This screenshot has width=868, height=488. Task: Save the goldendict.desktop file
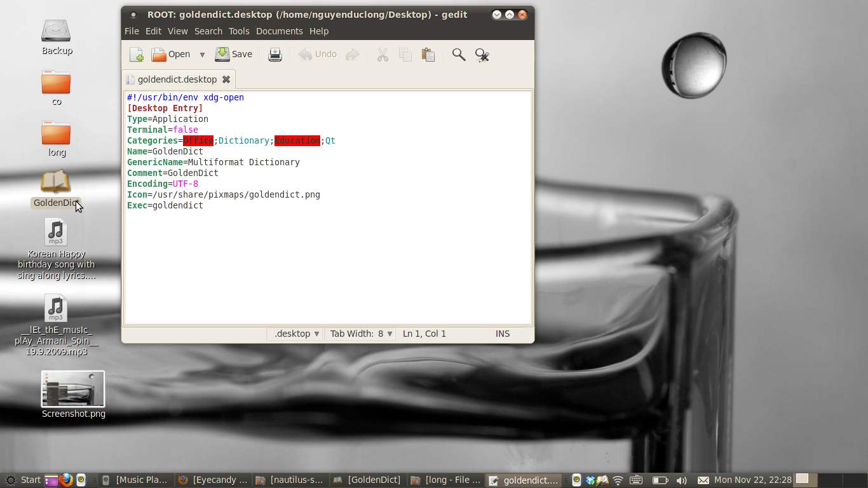(234, 55)
